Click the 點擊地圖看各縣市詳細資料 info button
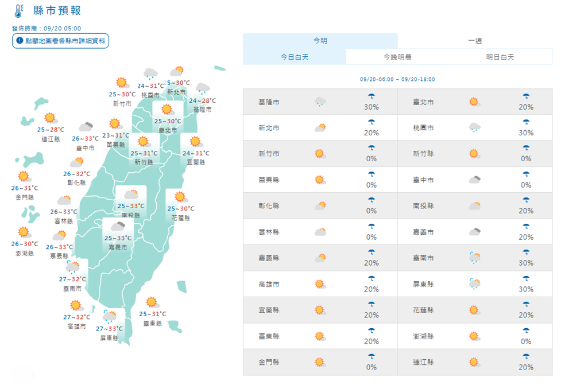The image size is (588, 385). coord(60,41)
